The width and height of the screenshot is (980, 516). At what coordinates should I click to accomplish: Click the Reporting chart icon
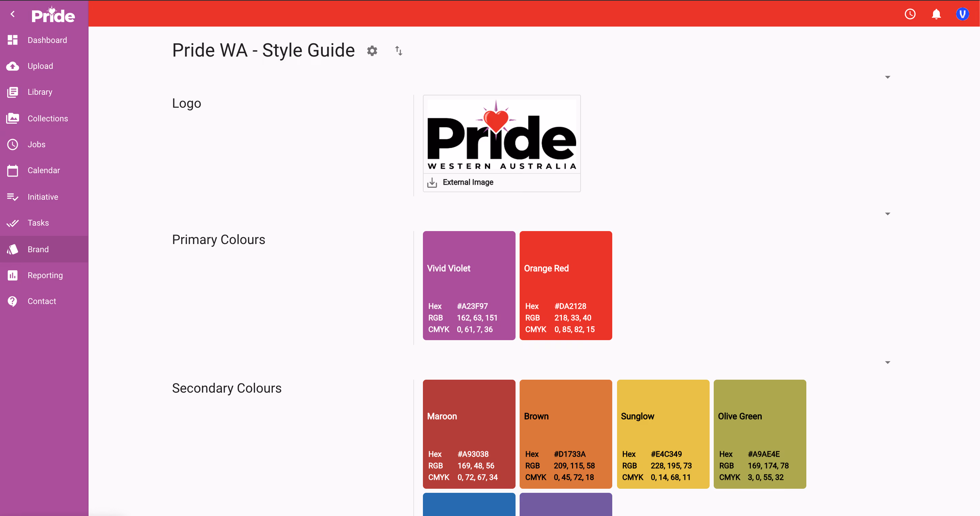(13, 275)
